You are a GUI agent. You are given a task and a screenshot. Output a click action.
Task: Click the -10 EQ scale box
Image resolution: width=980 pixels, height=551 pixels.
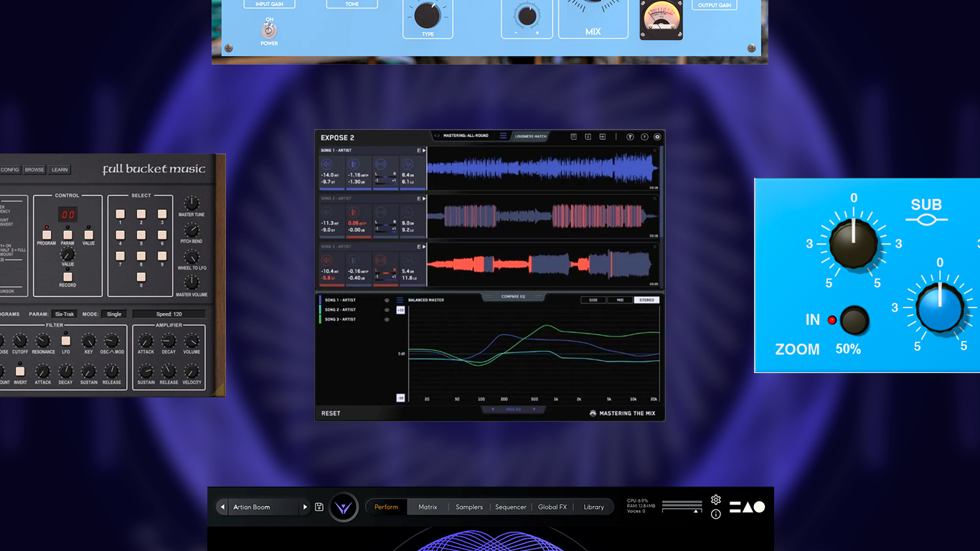400,398
